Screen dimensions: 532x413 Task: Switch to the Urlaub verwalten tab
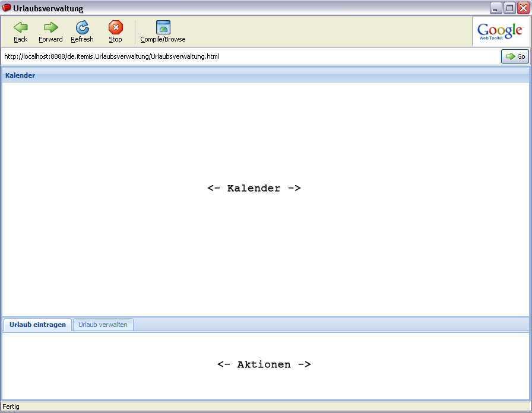pos(103,325)
